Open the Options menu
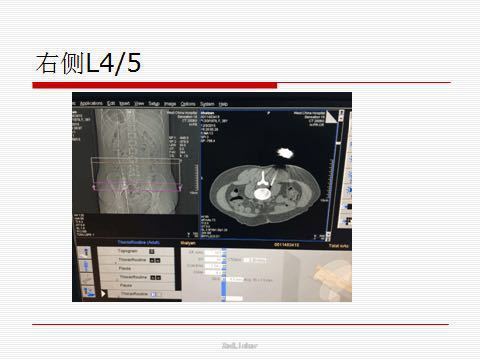This screenshot has width=480, height=360. (188, 104)
